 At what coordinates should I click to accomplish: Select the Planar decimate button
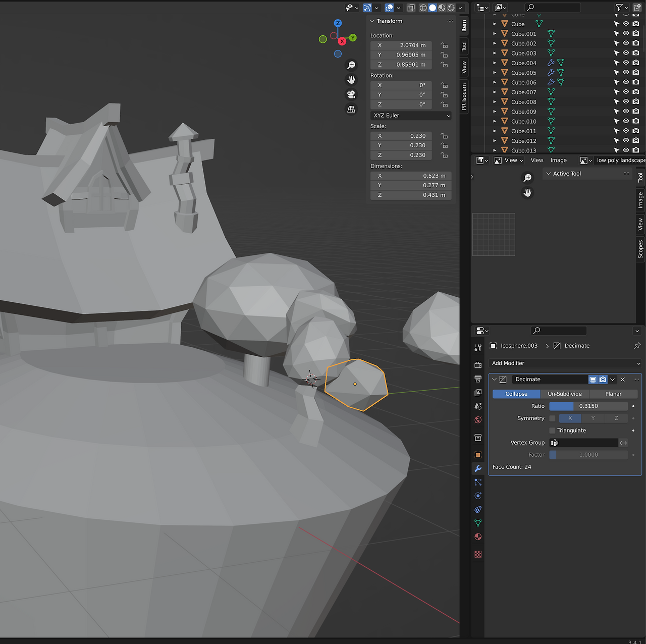(x=613, y=394)
